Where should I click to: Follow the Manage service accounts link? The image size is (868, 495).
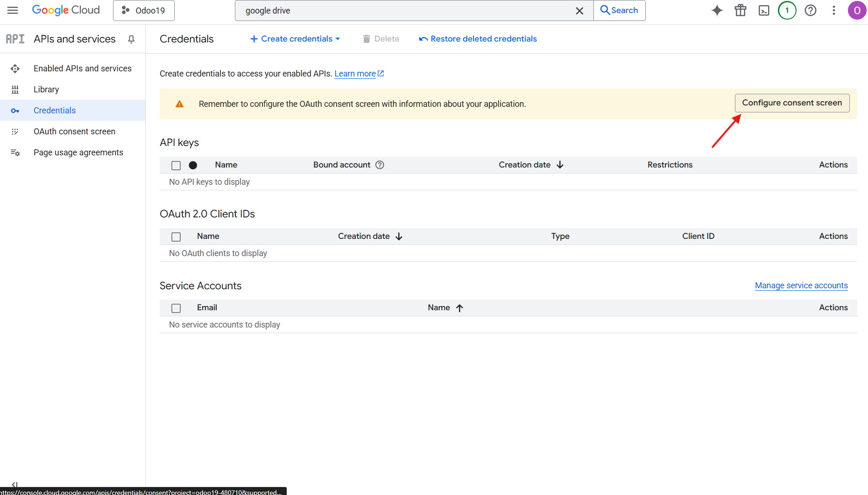801,286
